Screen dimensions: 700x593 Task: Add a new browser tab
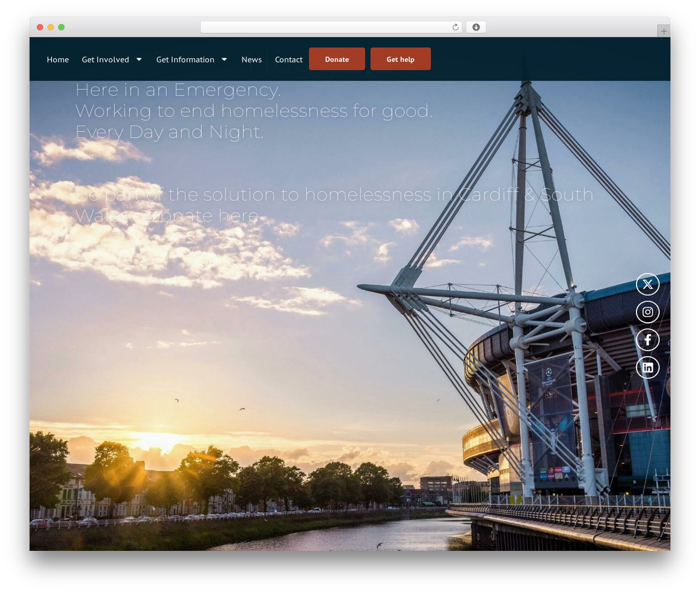(663, 31)
